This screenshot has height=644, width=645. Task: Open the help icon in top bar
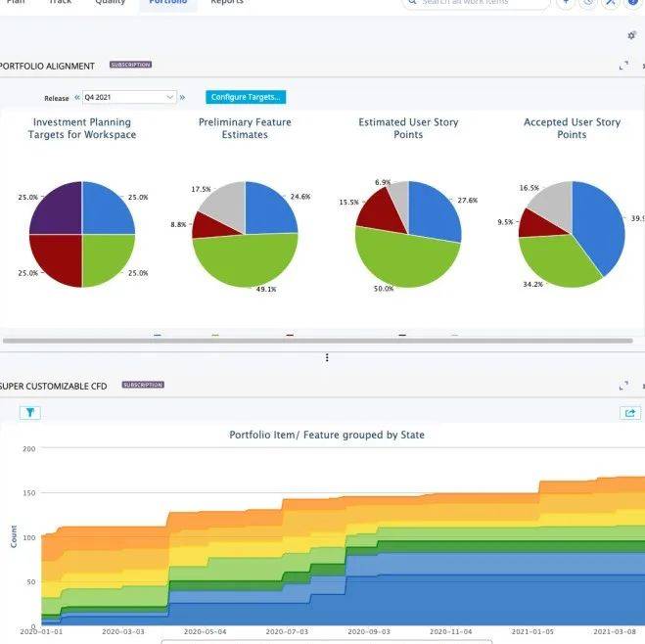633,3
